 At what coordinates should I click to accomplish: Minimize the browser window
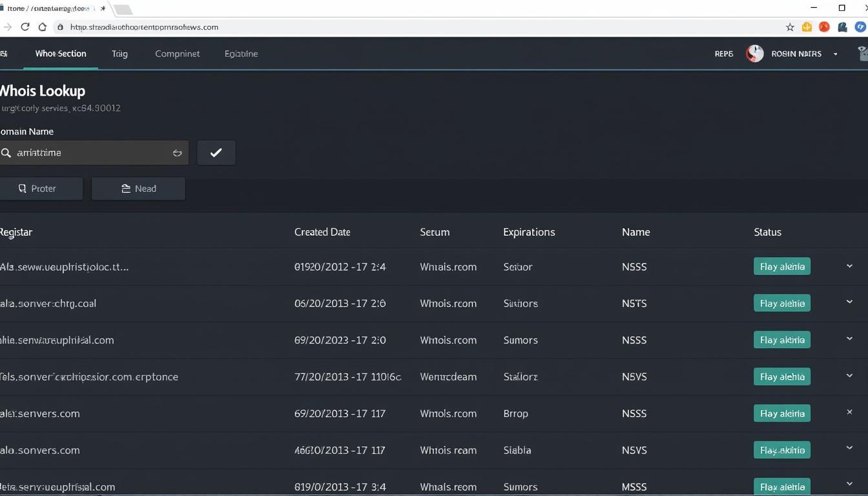tap(814, 8)
